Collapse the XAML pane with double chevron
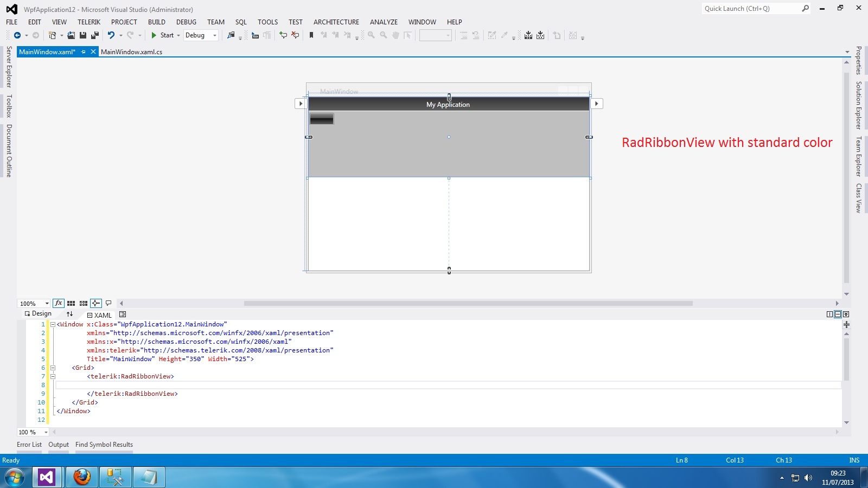This screenshot has height=488, width=868. [x=846, y=314]
